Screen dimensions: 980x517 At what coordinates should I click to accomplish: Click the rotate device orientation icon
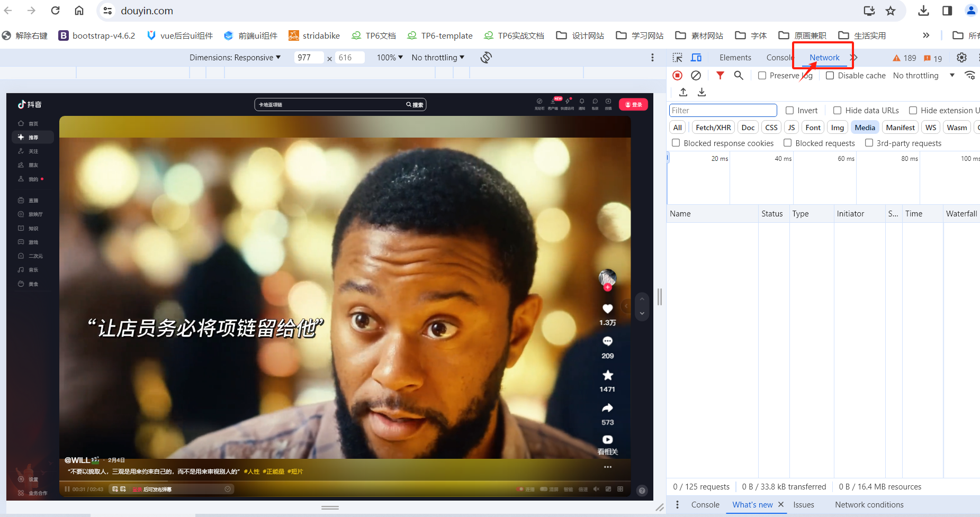[486, 57]
